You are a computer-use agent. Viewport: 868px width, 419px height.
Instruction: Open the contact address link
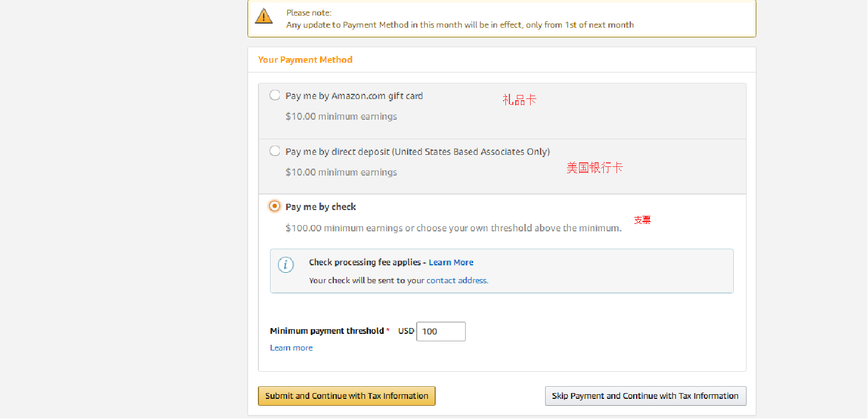(x=456, y=281)
